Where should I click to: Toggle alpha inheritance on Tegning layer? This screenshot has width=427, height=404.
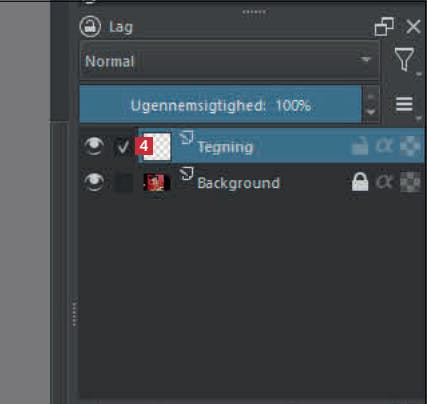384,146
